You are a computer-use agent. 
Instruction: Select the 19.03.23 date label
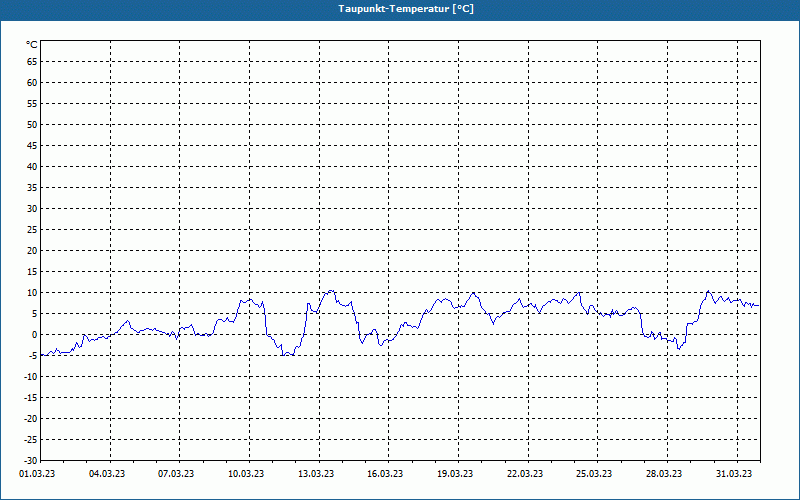455,473
